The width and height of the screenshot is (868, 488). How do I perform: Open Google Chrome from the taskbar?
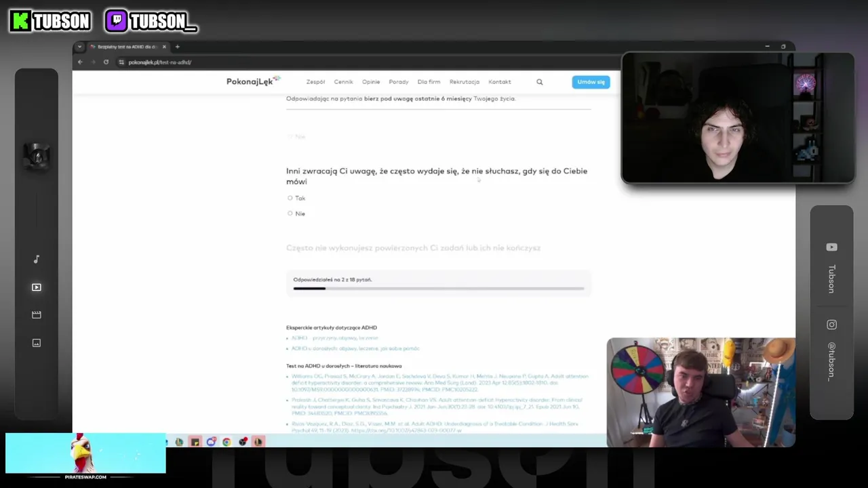(226, 442)
